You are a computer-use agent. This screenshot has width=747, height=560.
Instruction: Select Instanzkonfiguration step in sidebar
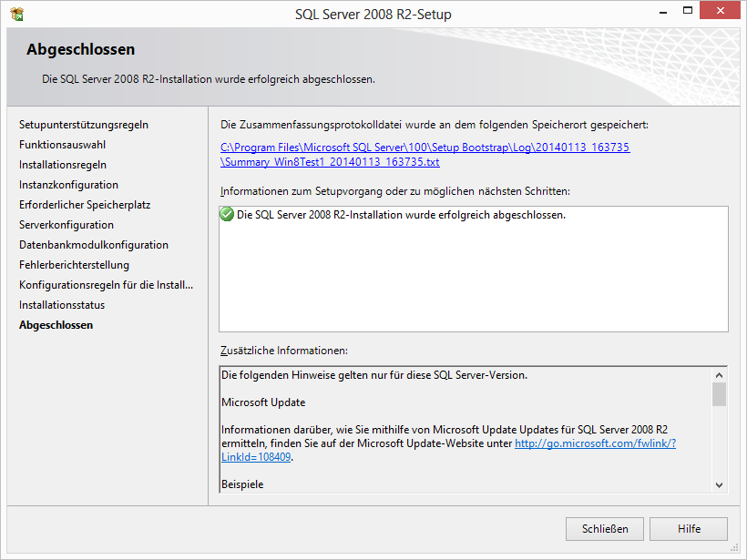[x=68, y=185]
